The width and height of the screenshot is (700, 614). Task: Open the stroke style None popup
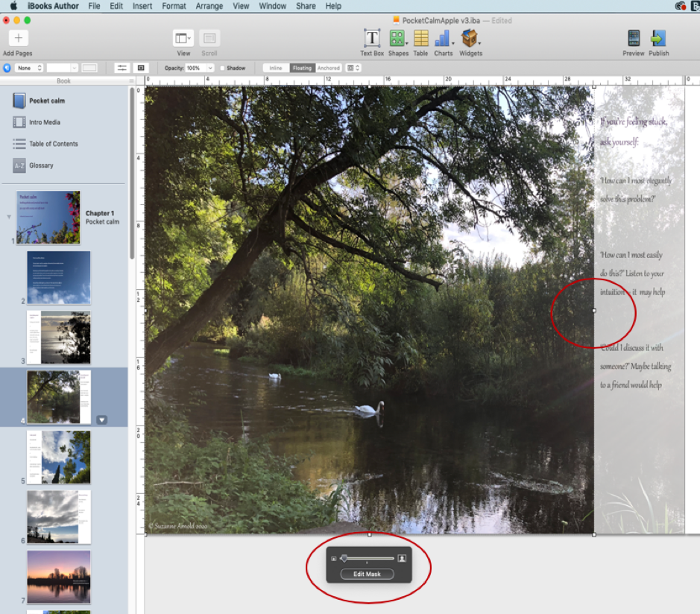pos(29,68)
